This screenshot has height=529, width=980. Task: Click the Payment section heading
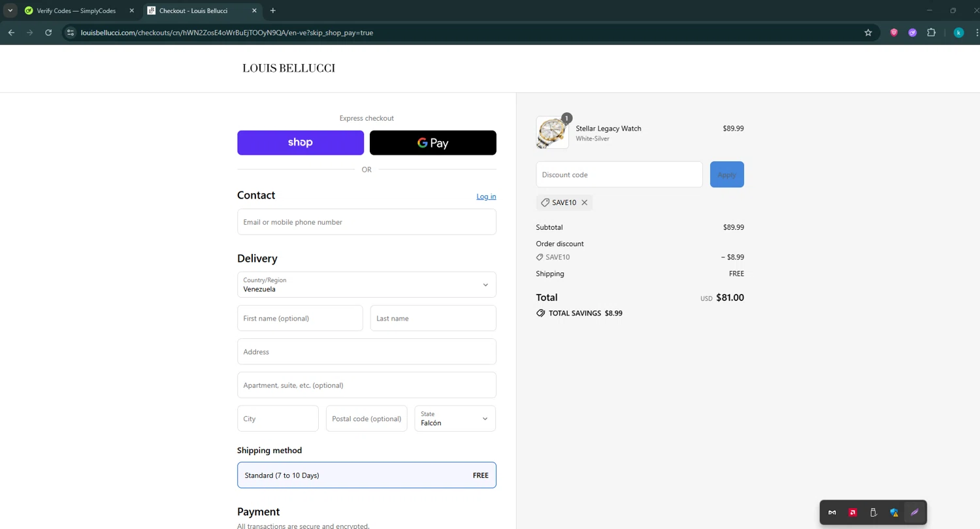(x=259, y=512)
